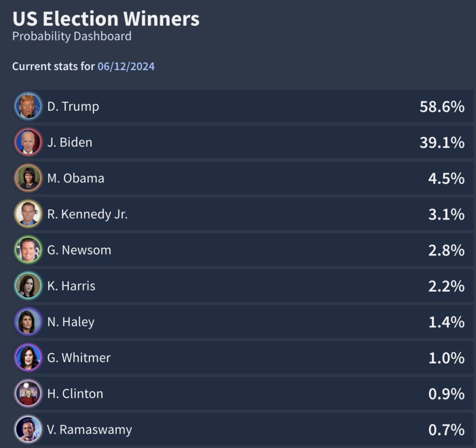
Task: Click the K. Harris name label
Action: pyautogui.click(x=71, y=286)
